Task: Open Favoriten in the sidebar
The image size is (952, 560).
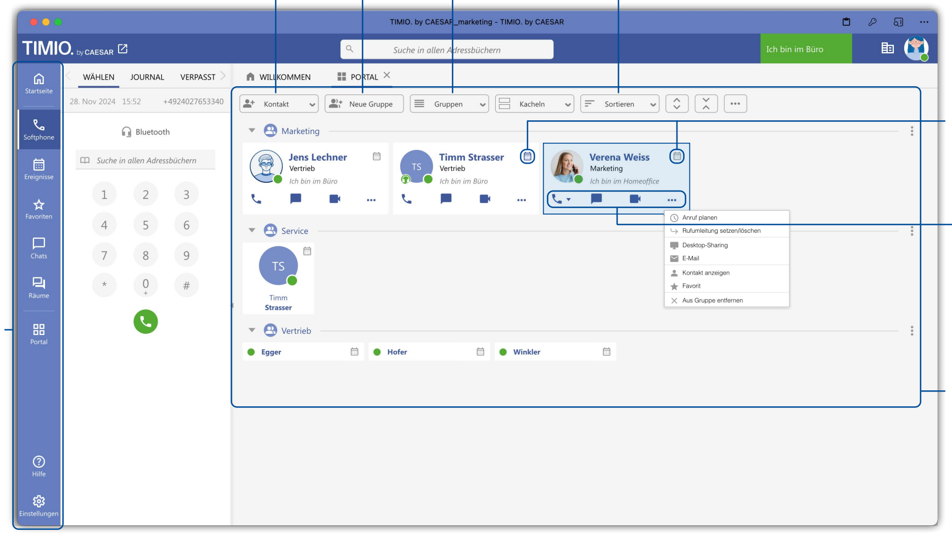Action: (38, 209)
